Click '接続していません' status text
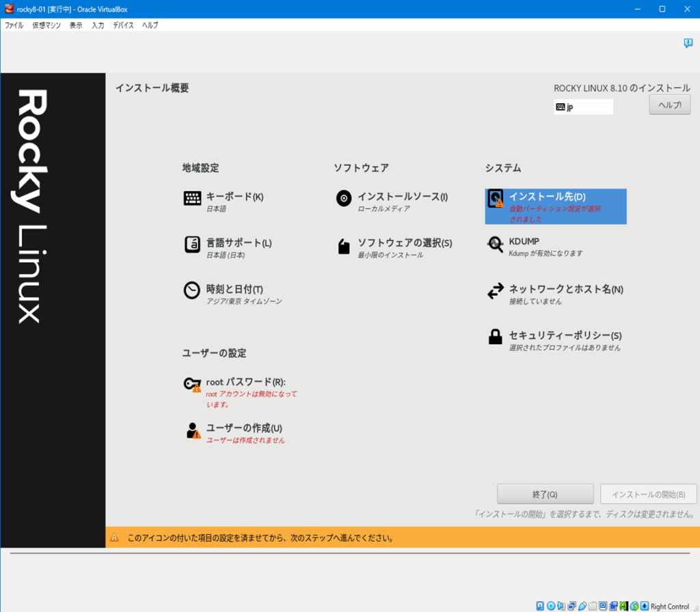 tap(535, 301)
